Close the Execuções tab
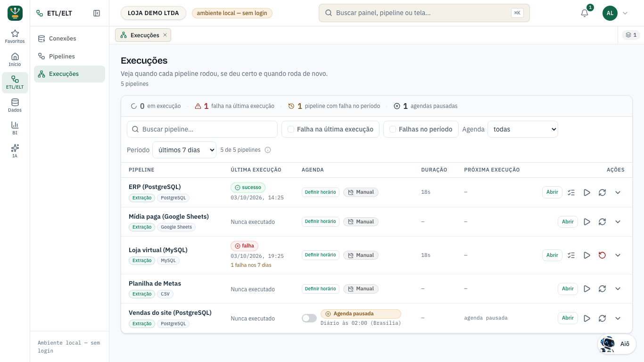The width and height of the screenshot is (644, 362). click(165, 35)
